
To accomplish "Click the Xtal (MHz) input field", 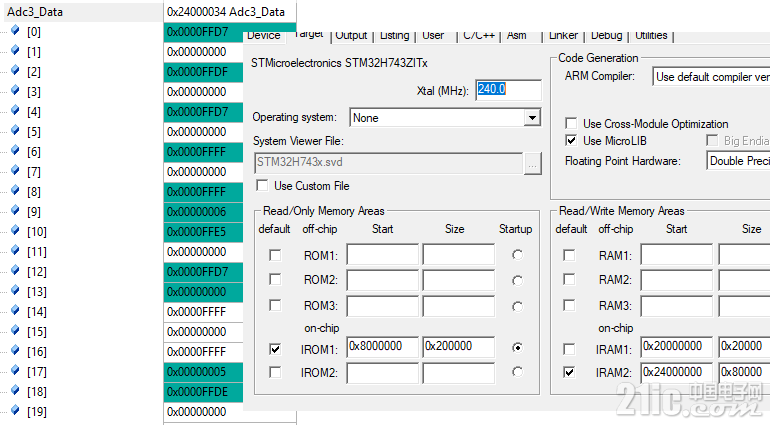I will [x=508, y=90].
